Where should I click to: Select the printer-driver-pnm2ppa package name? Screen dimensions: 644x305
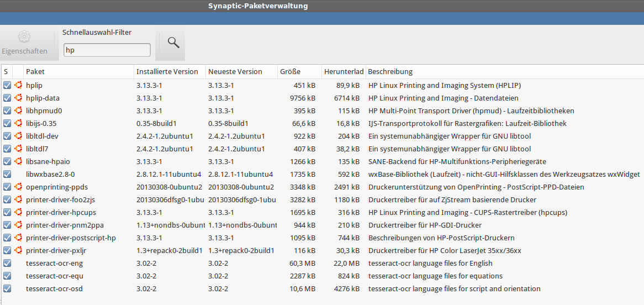click(x=64, y=225)
